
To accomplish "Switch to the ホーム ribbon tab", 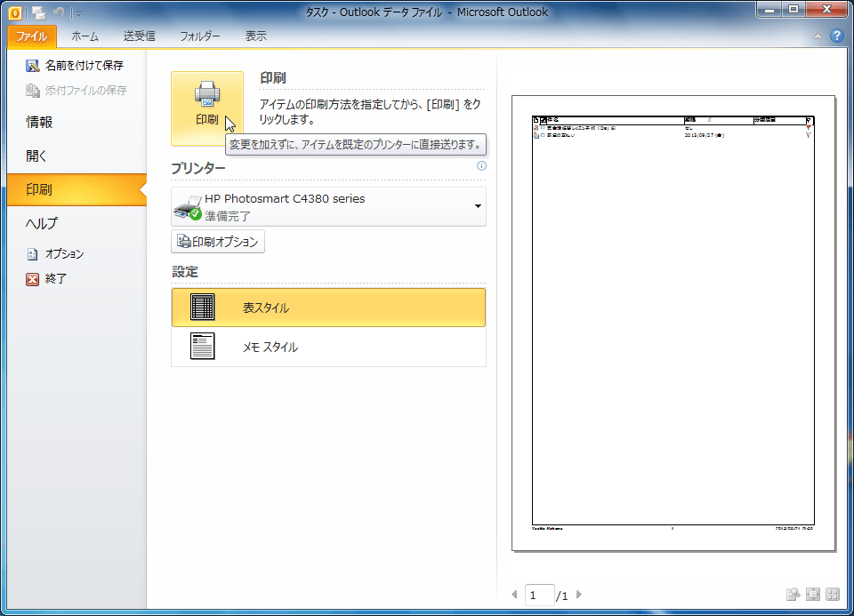I will [85, 36].
